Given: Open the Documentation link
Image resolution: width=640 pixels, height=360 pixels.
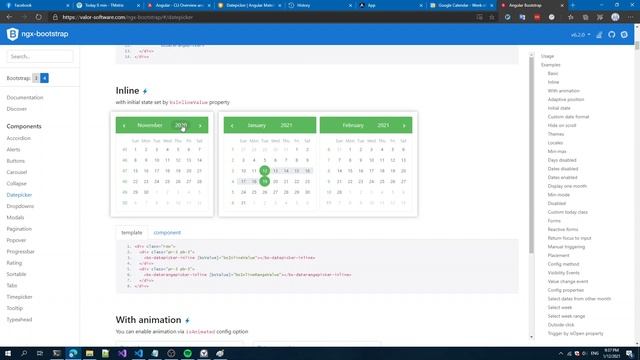Looking at the screenshot, I should tap(25, 98).
